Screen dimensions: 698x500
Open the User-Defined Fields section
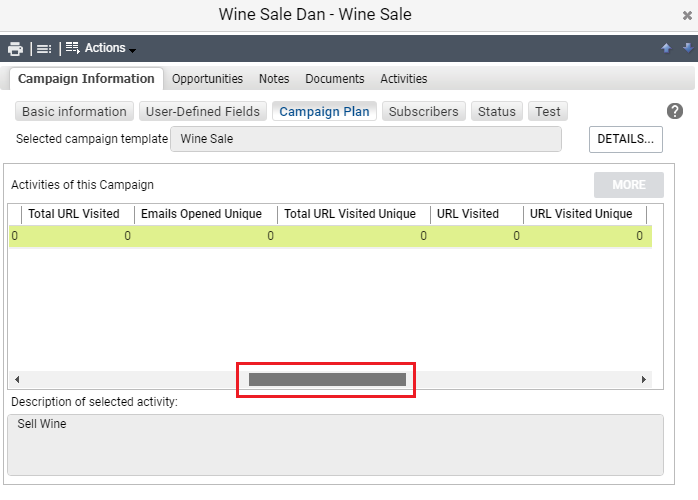point(203,111)
